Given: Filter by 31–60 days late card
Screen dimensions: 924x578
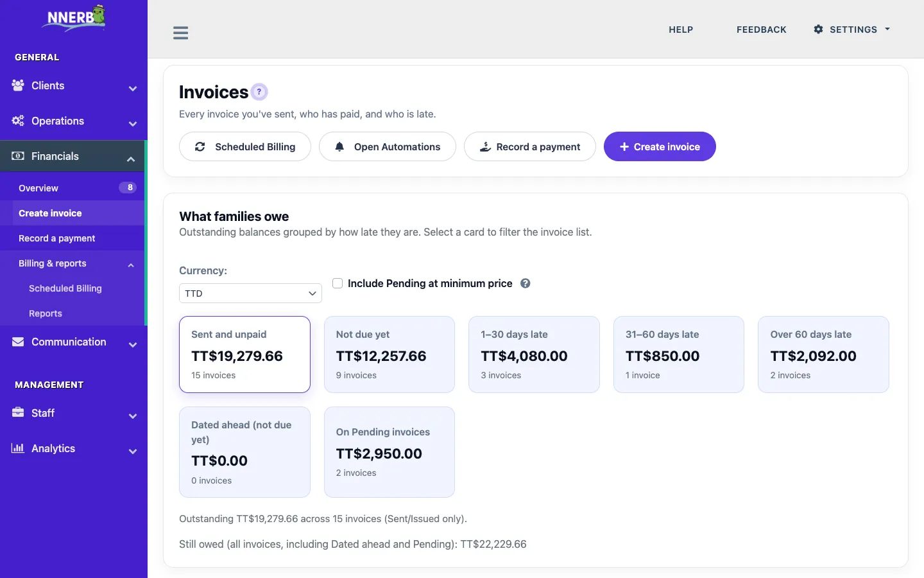Looking at the screenshot, I should point(679,355).
